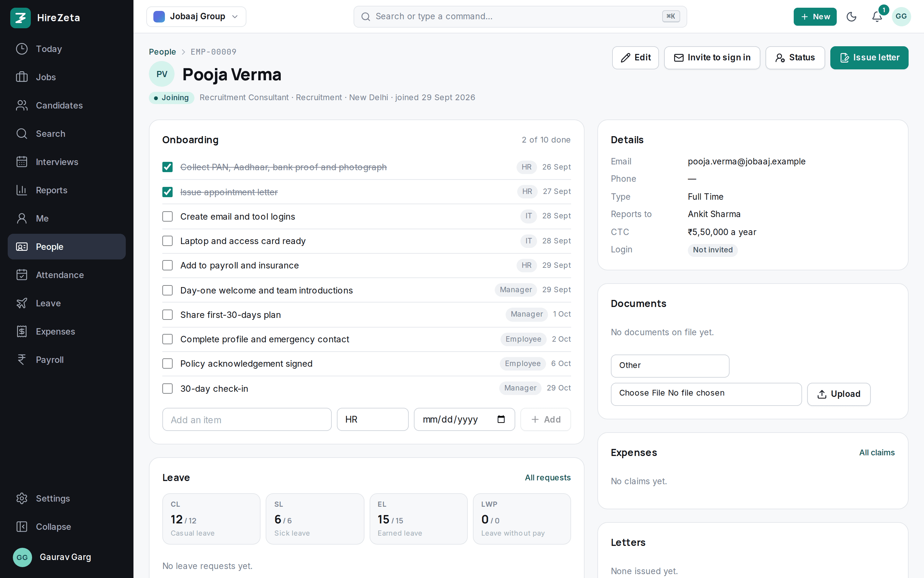The width and height of the screenshot is (924, 578).
Task: Select People in the sidebar
Action: tap(67, 247)
